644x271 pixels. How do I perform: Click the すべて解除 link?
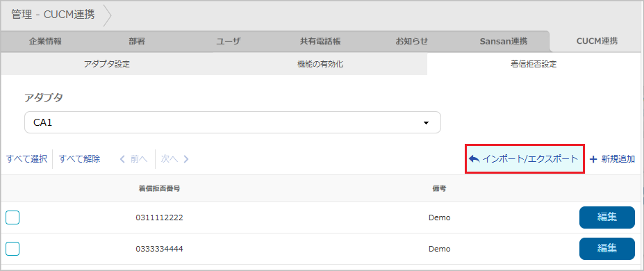(x=79, y=159)
